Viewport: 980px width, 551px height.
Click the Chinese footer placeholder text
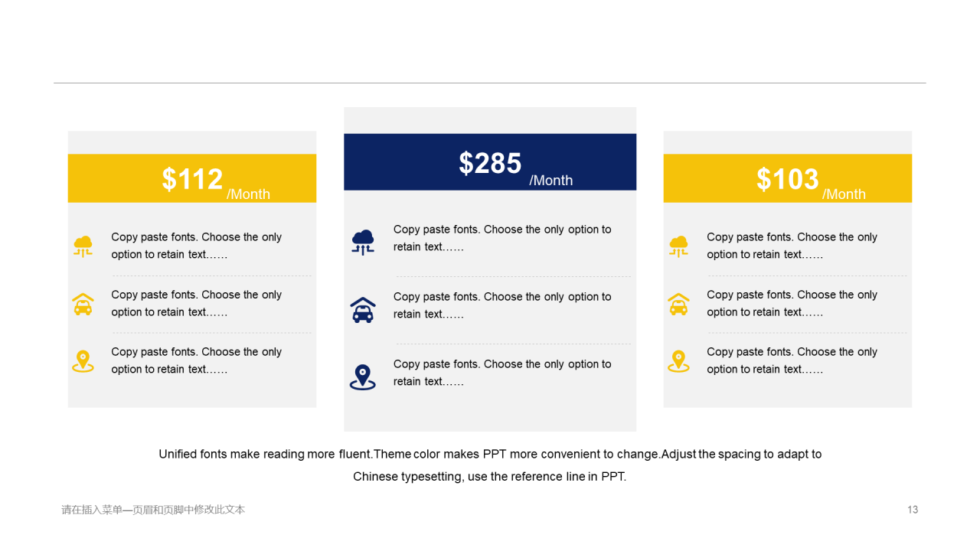click(153, 510)
